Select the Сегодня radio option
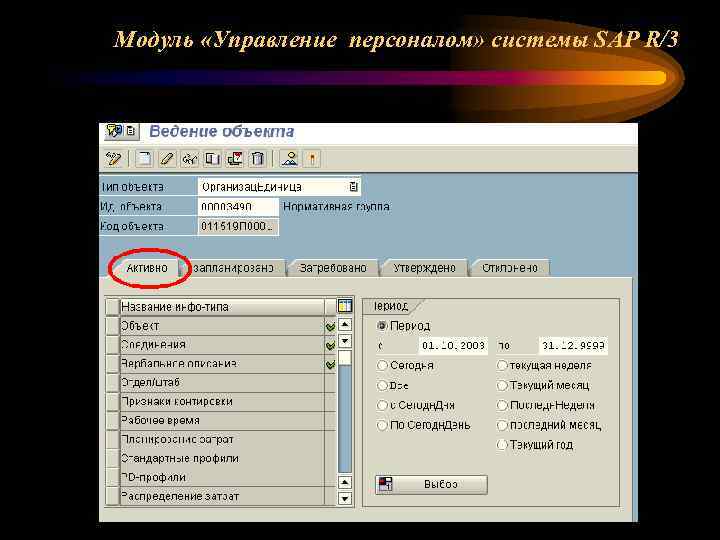The height and width of the screenshot is (540, 720). coord(381,366)
